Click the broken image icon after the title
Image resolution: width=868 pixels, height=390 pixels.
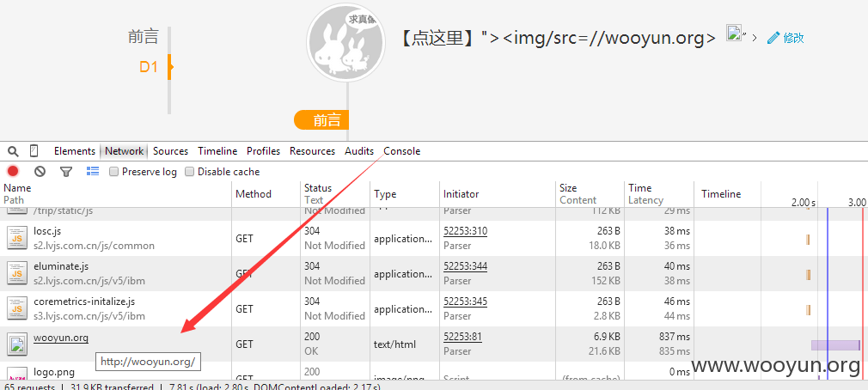(733, 33)
